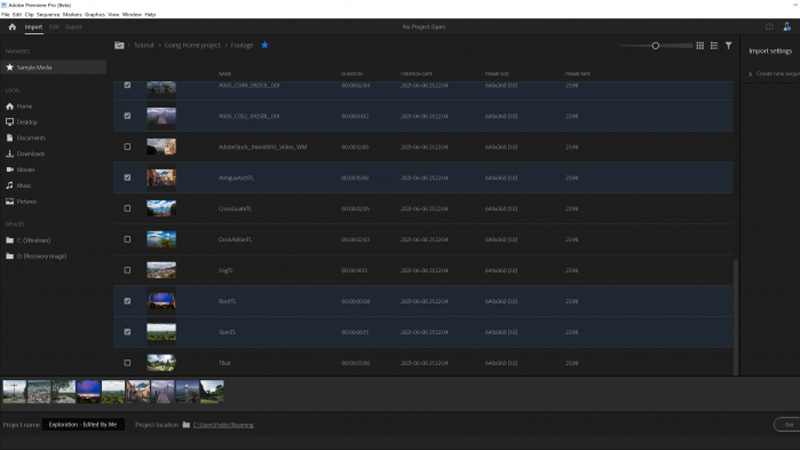Image resolution: width=800 pixels, height=450 pixels.
Task: Open Downloads folder in sidebar
Action: click(x=30, y=154)
